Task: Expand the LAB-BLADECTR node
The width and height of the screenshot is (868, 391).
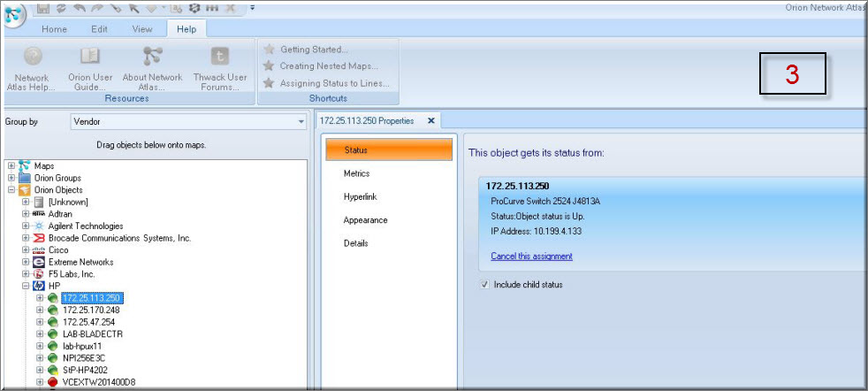Action: [39, 334]
